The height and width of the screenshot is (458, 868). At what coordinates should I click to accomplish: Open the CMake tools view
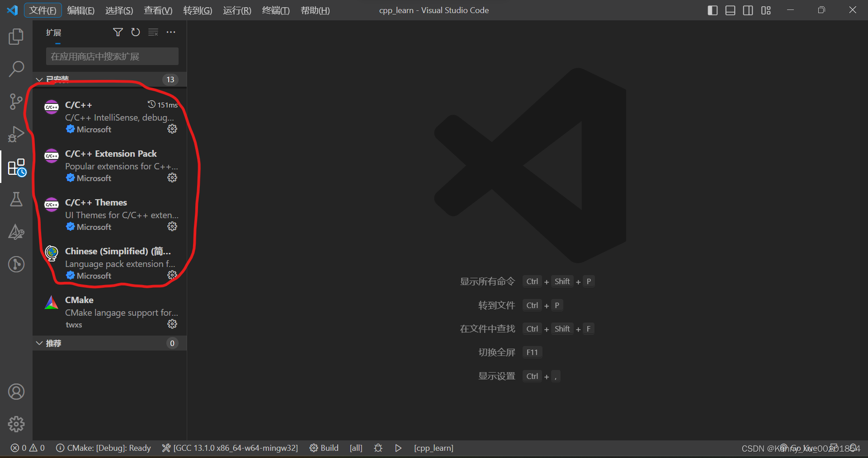[x=16, y=232]
